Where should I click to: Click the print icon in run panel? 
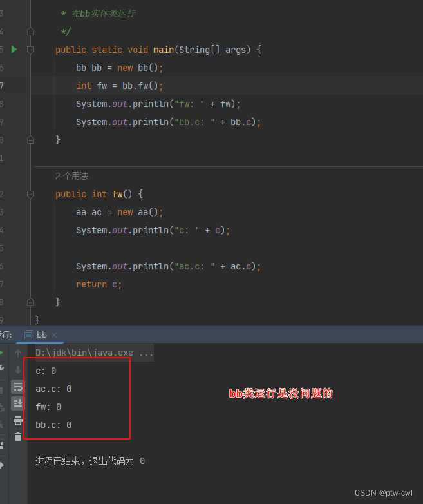pos(18,420)
